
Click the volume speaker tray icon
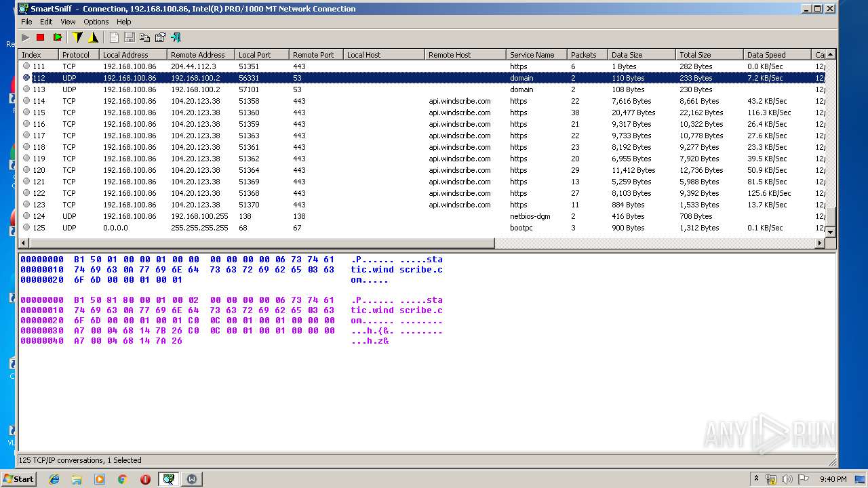(787, 479)
